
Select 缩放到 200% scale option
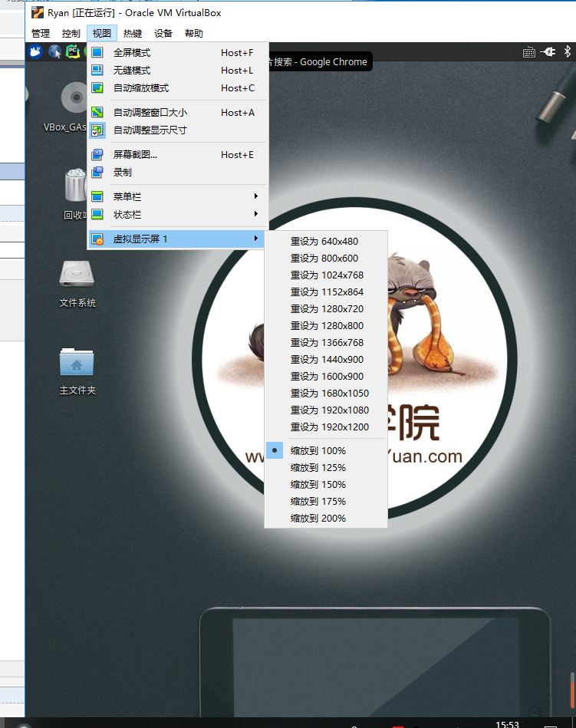click(x=326, y=518)
